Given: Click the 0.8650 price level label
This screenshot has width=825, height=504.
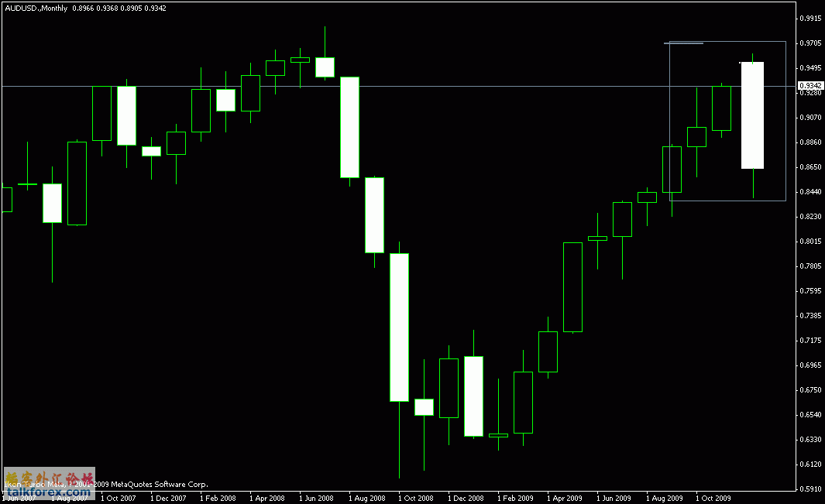Looking at the screenshot, I should pos(810,166).
